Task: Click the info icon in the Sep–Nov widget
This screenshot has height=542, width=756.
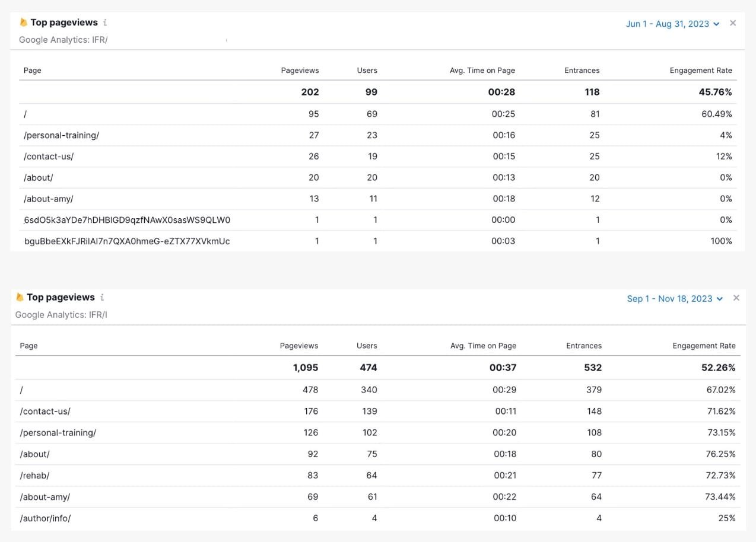Action: [102, 298]
